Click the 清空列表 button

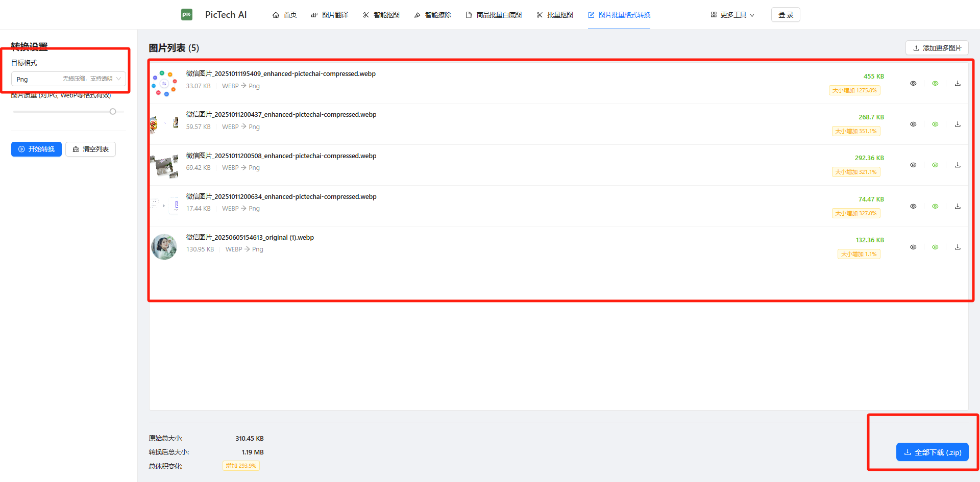click(90, 149)
